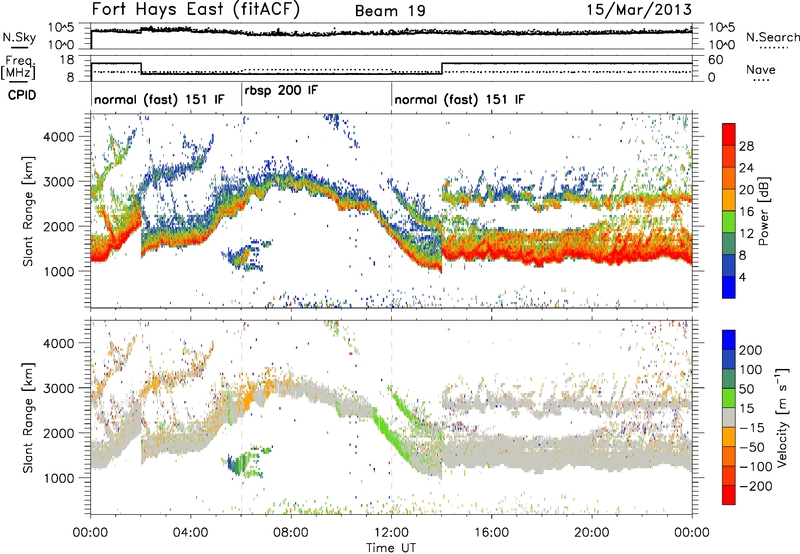This screenshot has height=554, width=800.
Task: Click the right "10^0" noise axis label
Action: [721, 45]
